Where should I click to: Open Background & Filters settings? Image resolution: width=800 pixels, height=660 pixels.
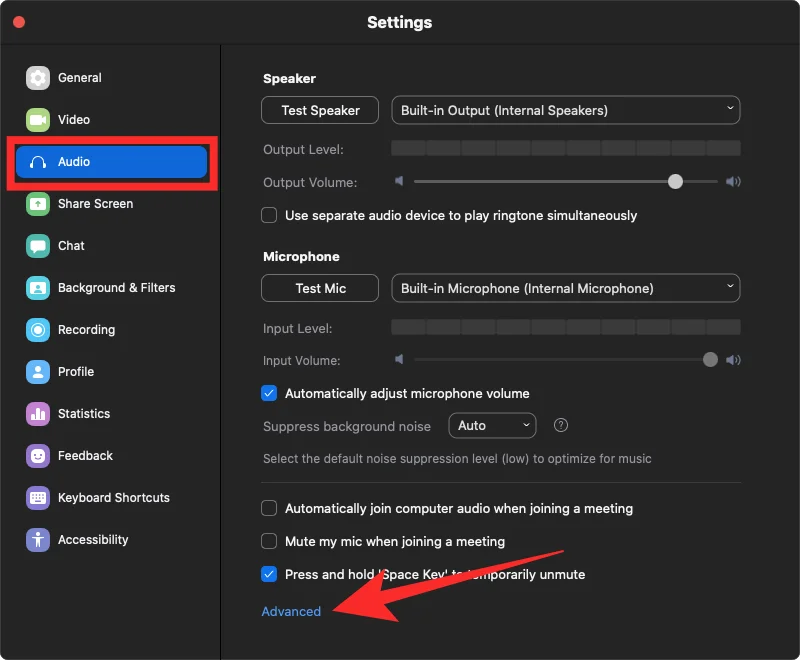(116, 288)
